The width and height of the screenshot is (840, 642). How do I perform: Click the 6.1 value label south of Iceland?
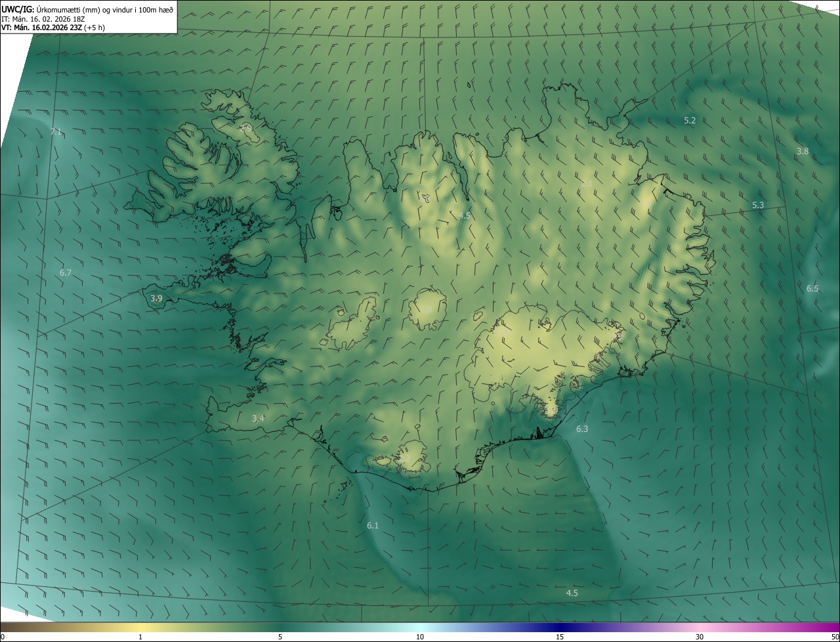[x=373, y=525]
